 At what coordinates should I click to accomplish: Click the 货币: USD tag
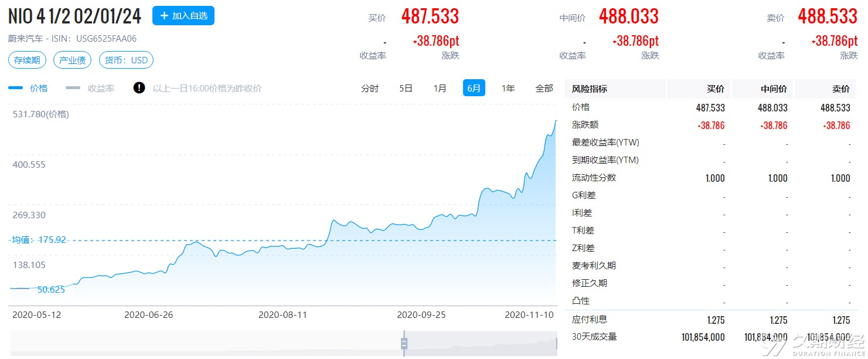click(x=126, y=60)
